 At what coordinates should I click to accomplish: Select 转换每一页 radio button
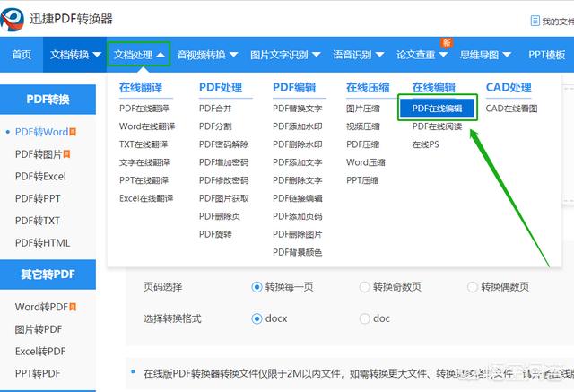pyautogui.click(x=257, y=287)
